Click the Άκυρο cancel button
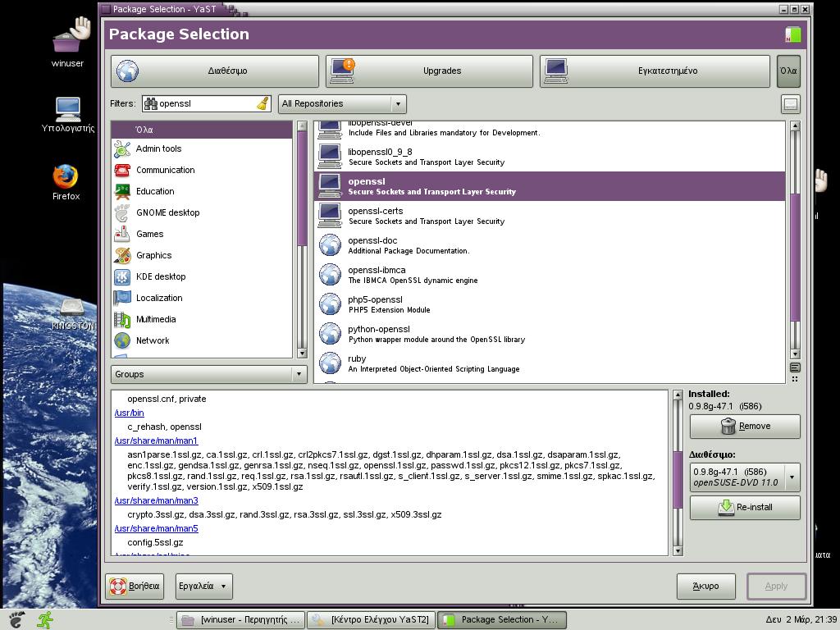The width and height of the screenshot is (840, 630). [706, 586]
